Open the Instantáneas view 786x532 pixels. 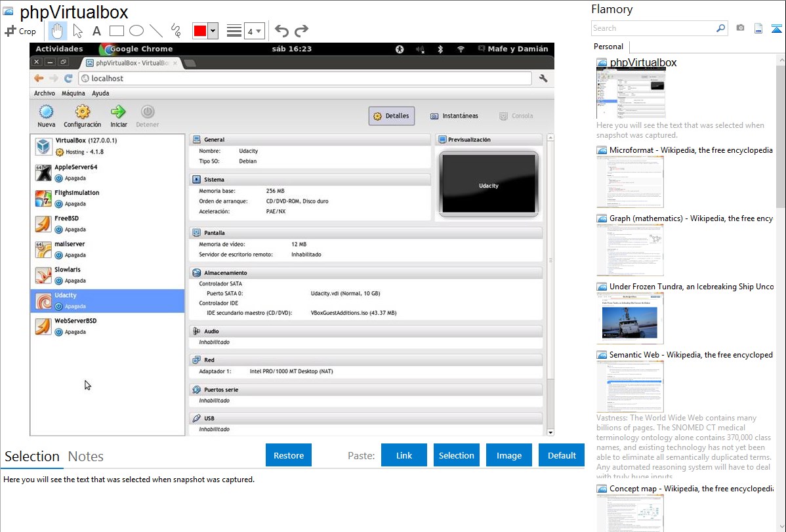pos(454,116)
